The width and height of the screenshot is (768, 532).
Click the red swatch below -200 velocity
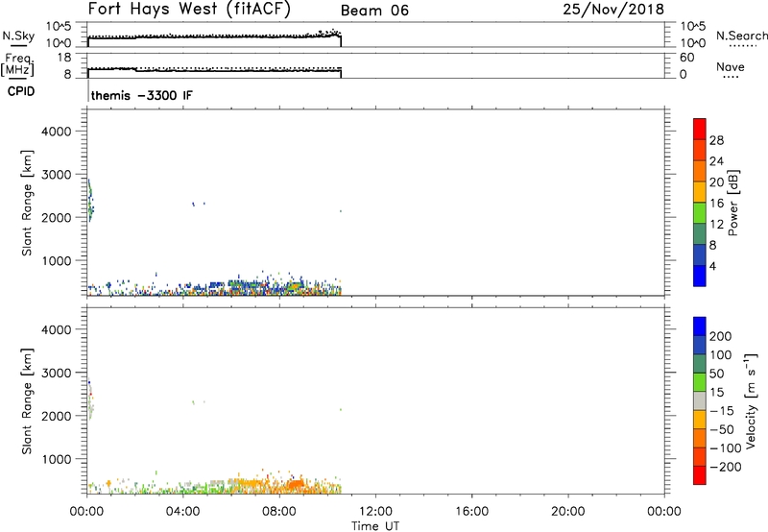point(700,475)
